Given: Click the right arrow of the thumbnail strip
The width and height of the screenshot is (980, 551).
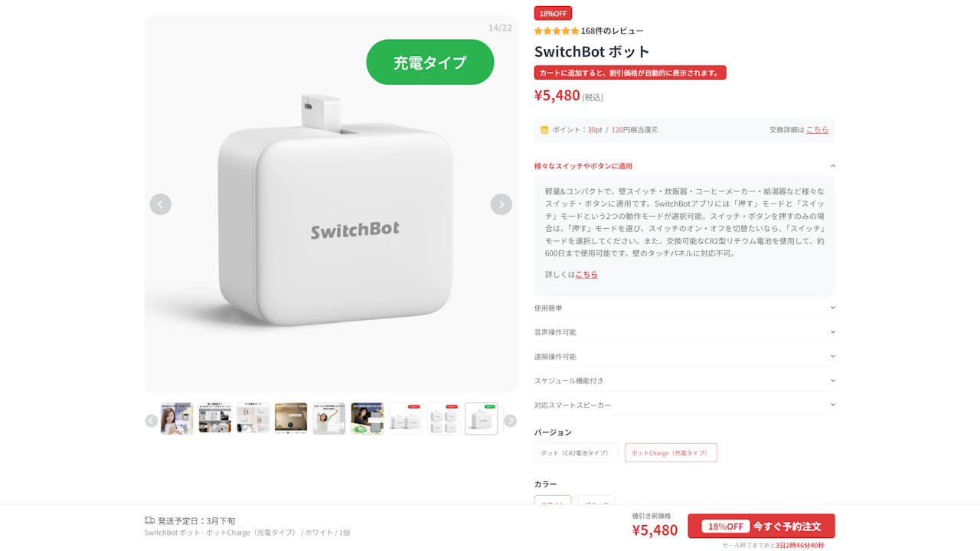Looking at the screenshot, I should point(510,418).
